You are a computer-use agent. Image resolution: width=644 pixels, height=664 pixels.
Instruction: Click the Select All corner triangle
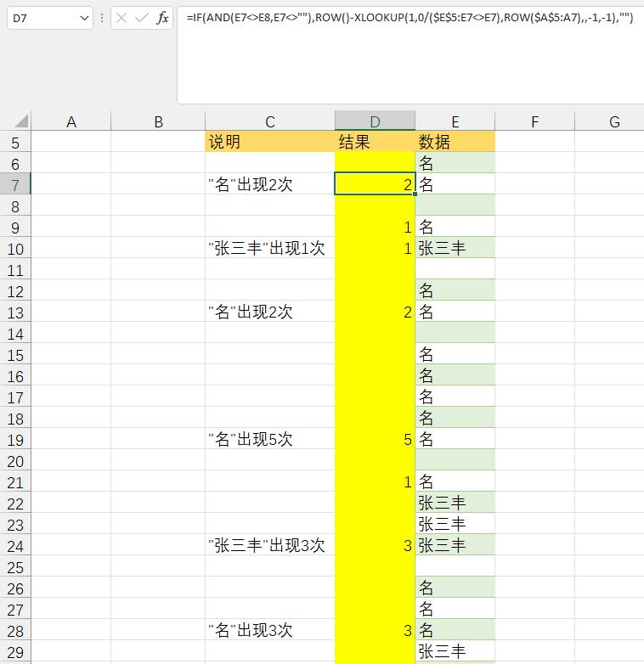coord(21,121)
